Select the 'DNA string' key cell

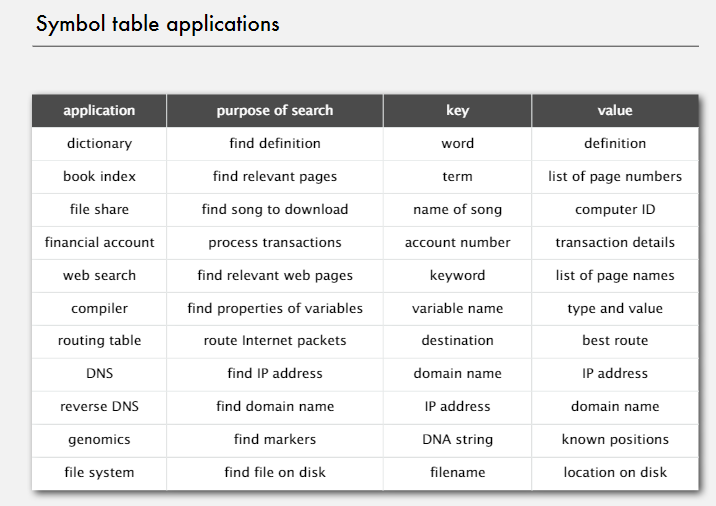tap(457, 439)
